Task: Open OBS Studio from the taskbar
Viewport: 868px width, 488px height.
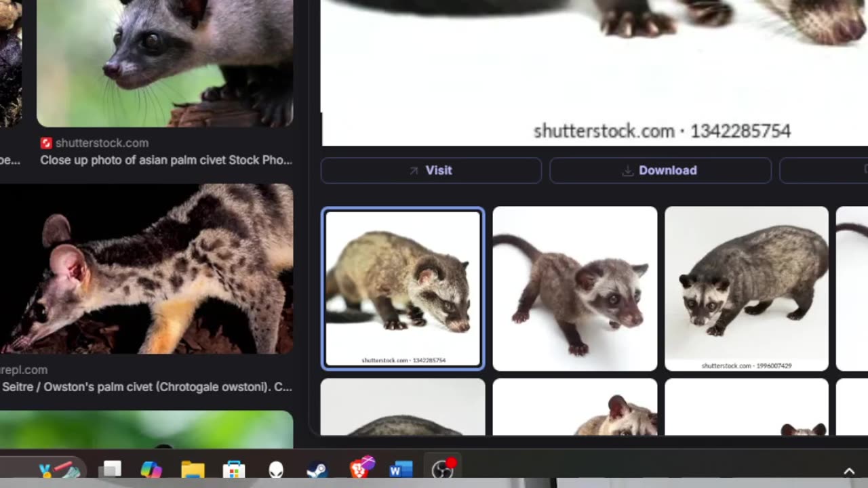Action: [x=443, y=468]
